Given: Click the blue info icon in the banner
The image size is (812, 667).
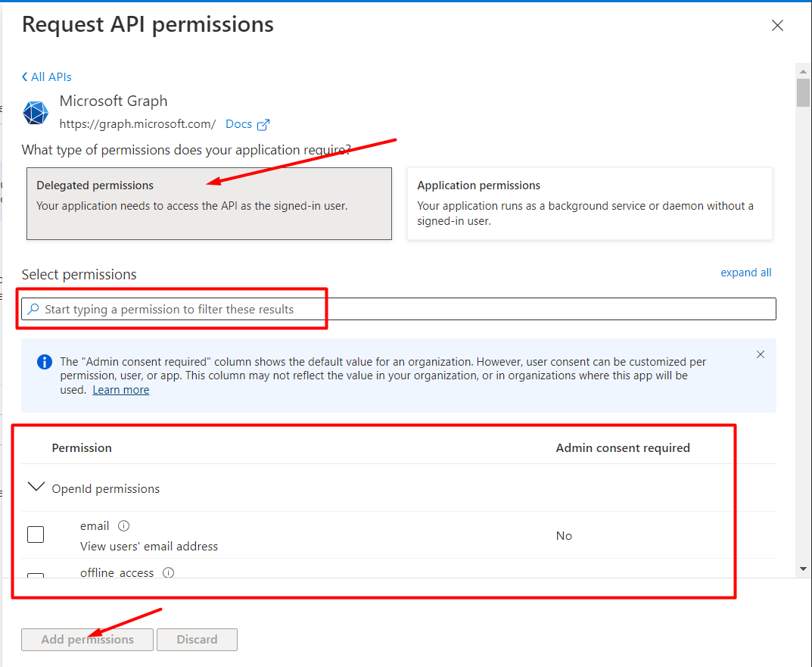Looking at the screenshot, I should (x=45, y=362).
